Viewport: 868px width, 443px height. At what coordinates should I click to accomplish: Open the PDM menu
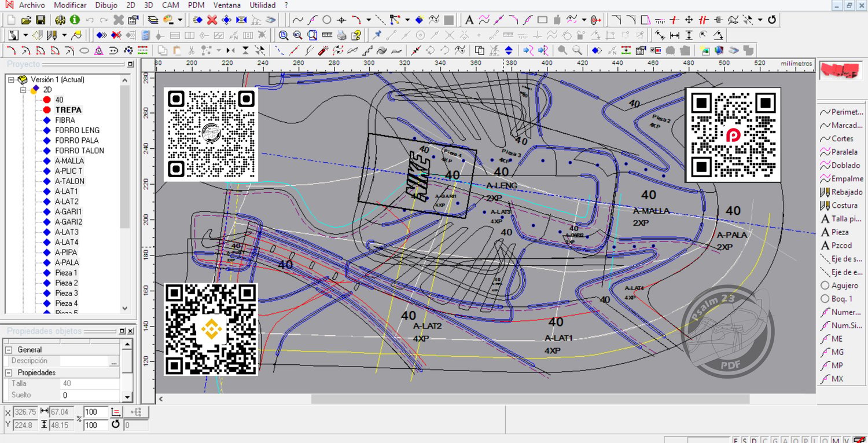tap(197, 5)
